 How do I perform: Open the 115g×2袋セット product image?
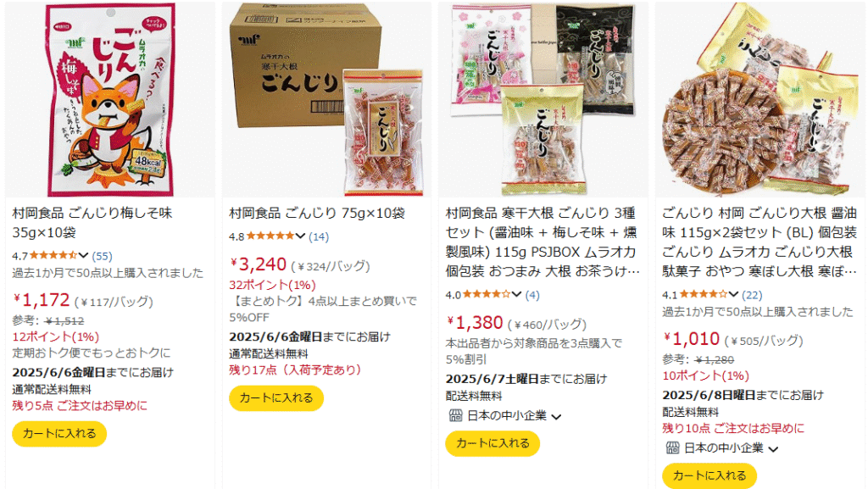(760, 99)
